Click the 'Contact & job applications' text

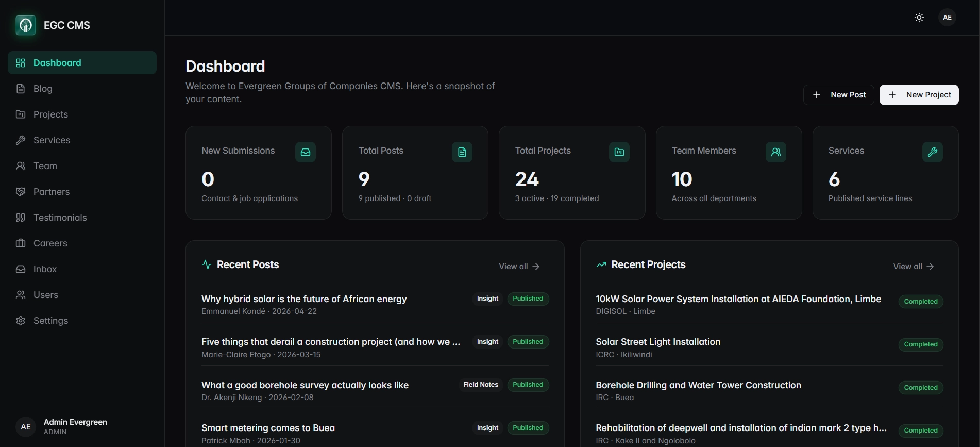click(249, 198)
